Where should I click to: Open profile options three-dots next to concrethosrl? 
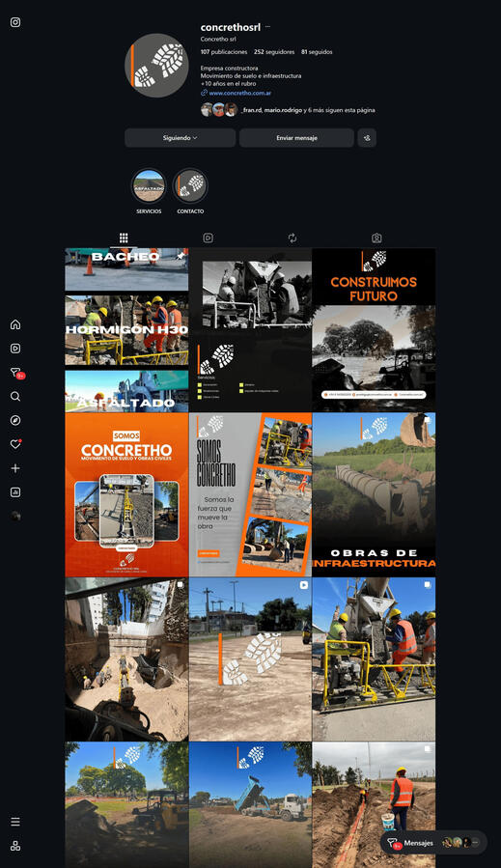pos(268,27)
